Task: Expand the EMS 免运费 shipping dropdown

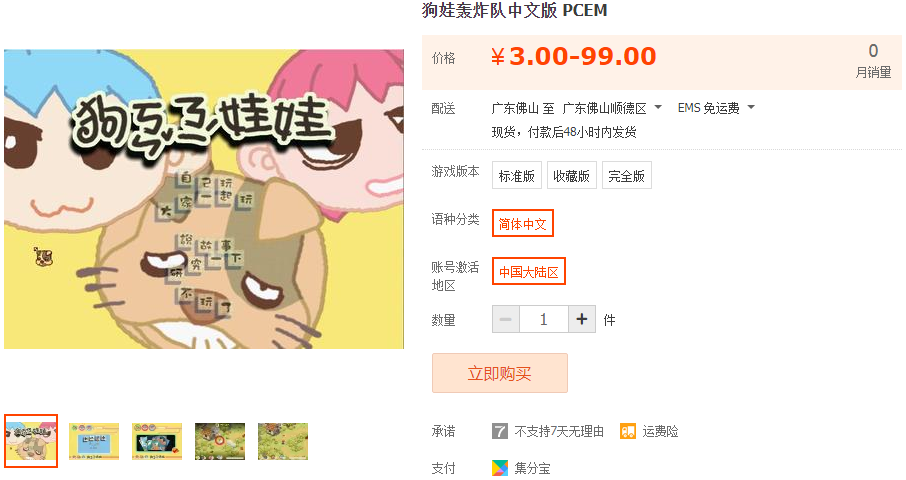Action: pyautogui.click(x=716, y=108)
